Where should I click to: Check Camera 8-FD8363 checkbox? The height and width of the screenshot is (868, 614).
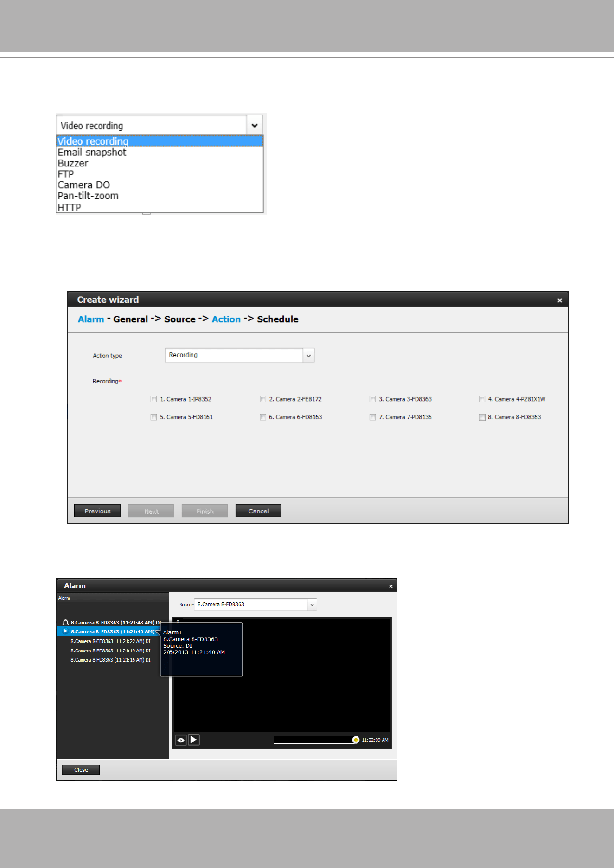[482, 417]
